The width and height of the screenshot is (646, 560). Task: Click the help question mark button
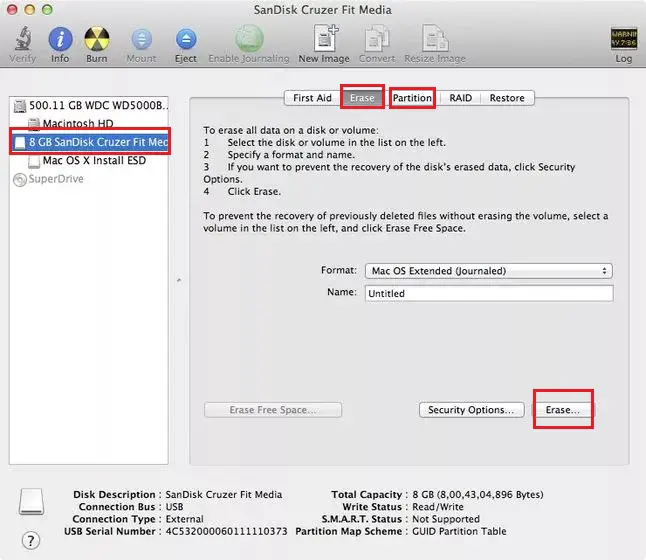[31, 540]
